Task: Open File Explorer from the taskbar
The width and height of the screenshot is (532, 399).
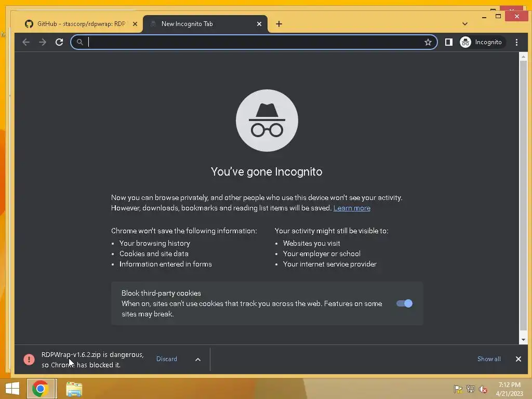Action: 74,389
